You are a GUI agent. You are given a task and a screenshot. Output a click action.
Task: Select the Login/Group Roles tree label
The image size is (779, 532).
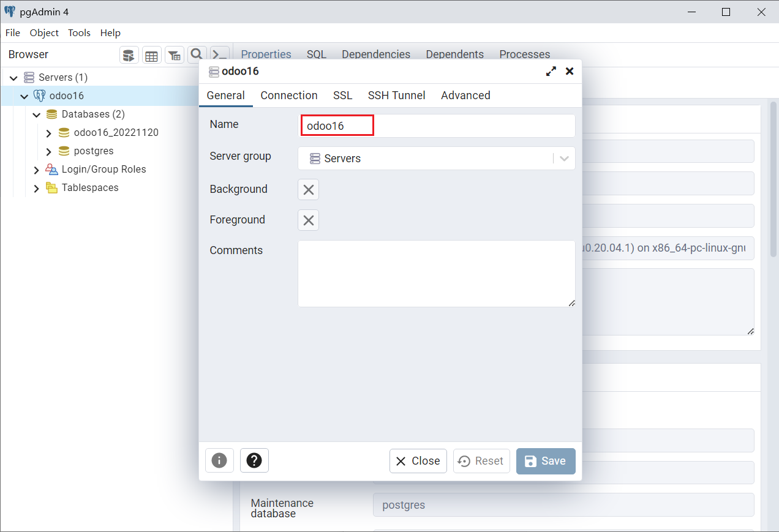pos(104,170)
